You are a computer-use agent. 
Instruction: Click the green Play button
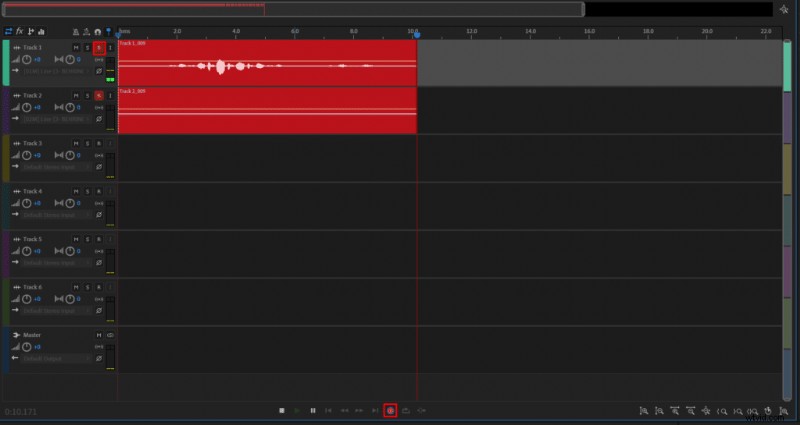[297, 411]
